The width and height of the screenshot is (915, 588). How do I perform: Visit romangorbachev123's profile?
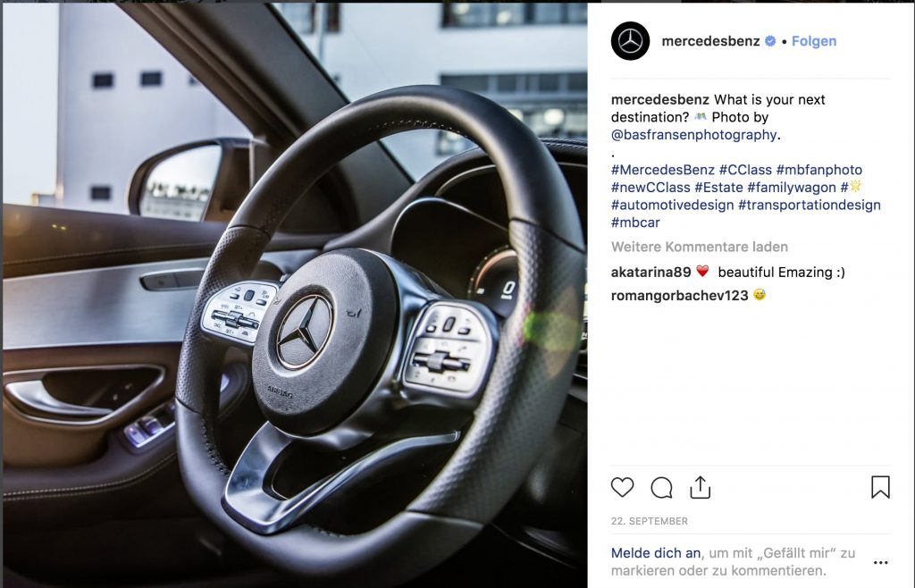pos(679,295)
